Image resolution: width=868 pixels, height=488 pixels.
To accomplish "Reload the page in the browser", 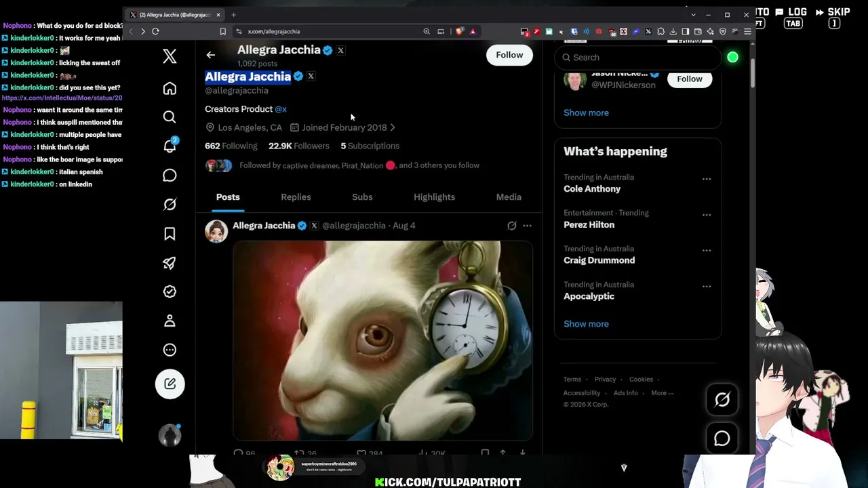I will point(155,31).
